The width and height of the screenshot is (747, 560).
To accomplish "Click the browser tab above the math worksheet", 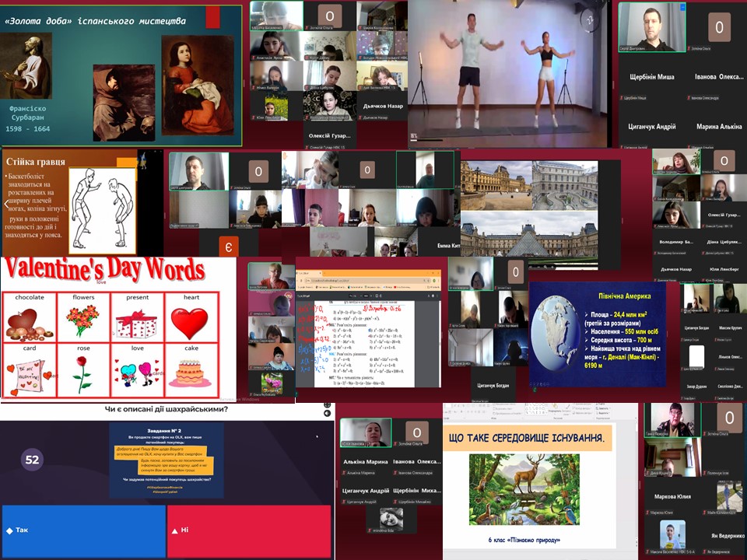I will coord(315,271).
